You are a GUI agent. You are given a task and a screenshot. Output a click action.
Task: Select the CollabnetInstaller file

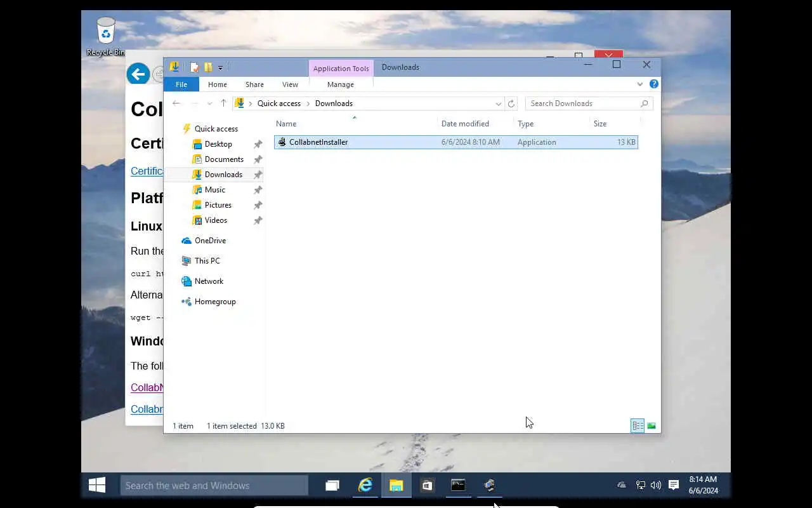455,142
